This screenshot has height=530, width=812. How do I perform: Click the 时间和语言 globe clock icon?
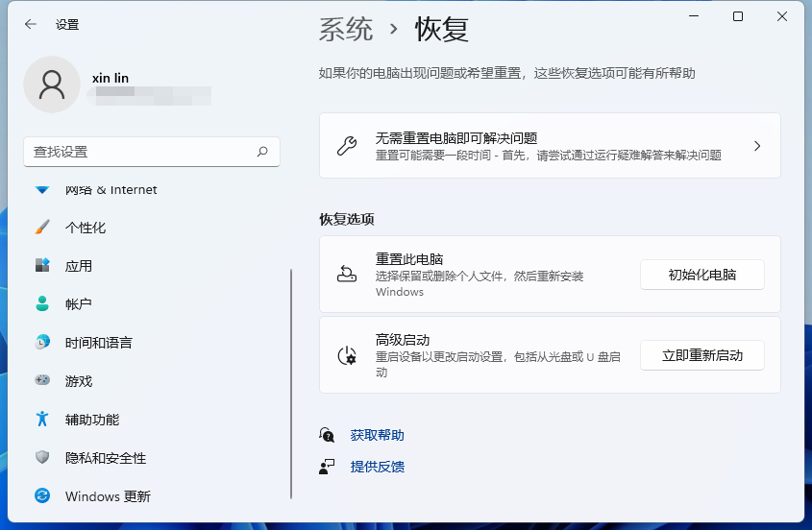42,343
